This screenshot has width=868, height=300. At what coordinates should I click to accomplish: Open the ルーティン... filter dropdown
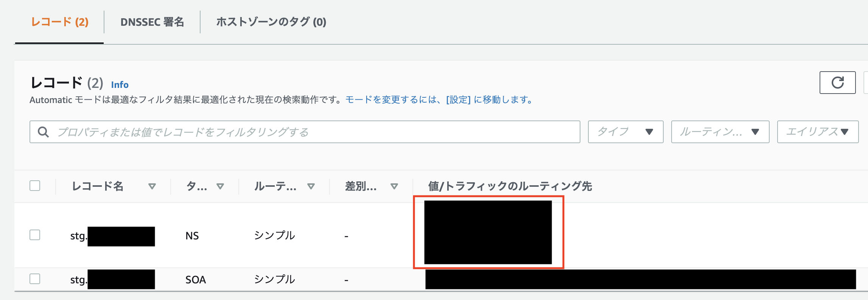[x=720, y=132]
